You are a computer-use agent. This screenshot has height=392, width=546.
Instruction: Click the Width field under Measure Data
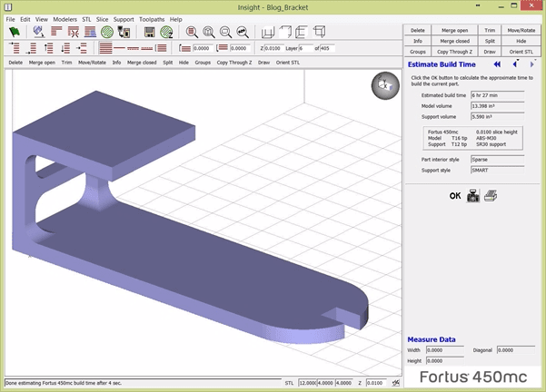point(448,349)
